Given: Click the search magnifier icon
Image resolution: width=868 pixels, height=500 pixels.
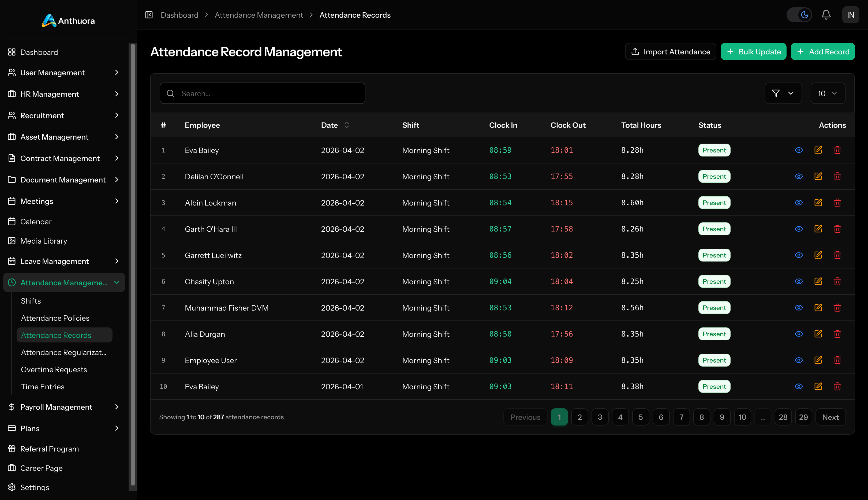Looking at the screenshot, I should coord(171,93).
